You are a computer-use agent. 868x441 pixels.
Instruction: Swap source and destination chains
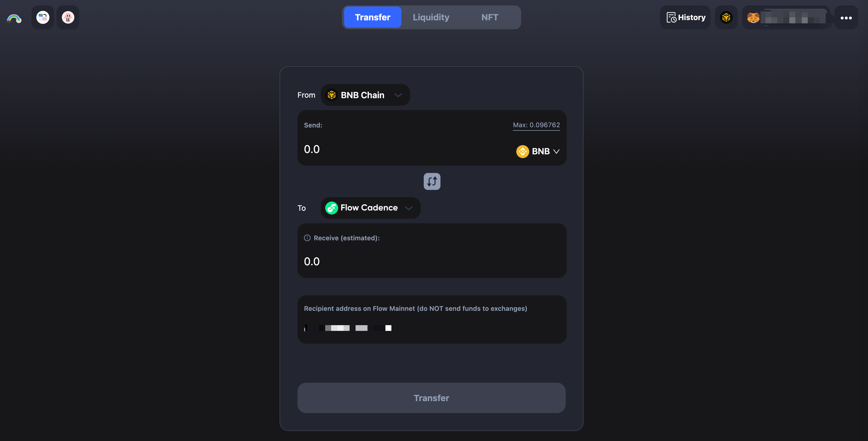432,181
